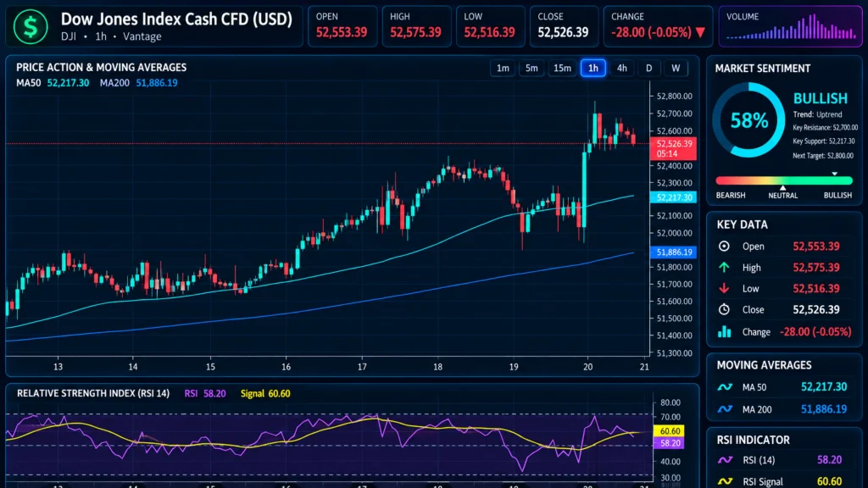Click the "Next Target: 52,800.00" line
Screen dimensions: 868x488
point(823,156)
